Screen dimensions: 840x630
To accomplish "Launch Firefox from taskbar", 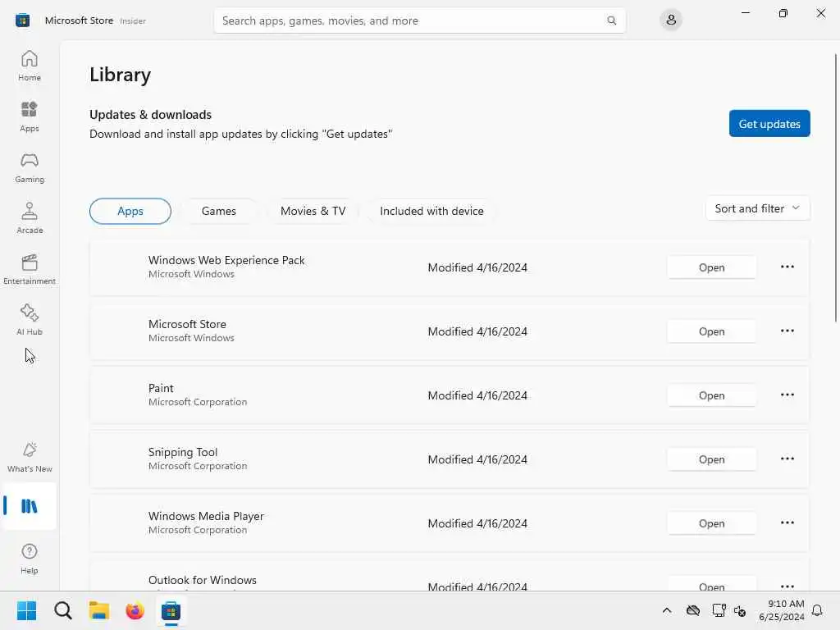I will point(135,610).
